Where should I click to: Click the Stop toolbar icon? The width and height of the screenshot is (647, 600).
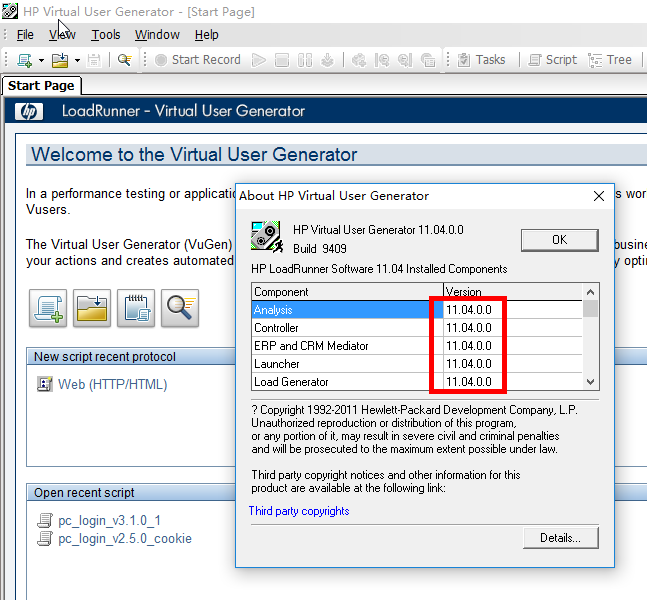click(282, 60)
